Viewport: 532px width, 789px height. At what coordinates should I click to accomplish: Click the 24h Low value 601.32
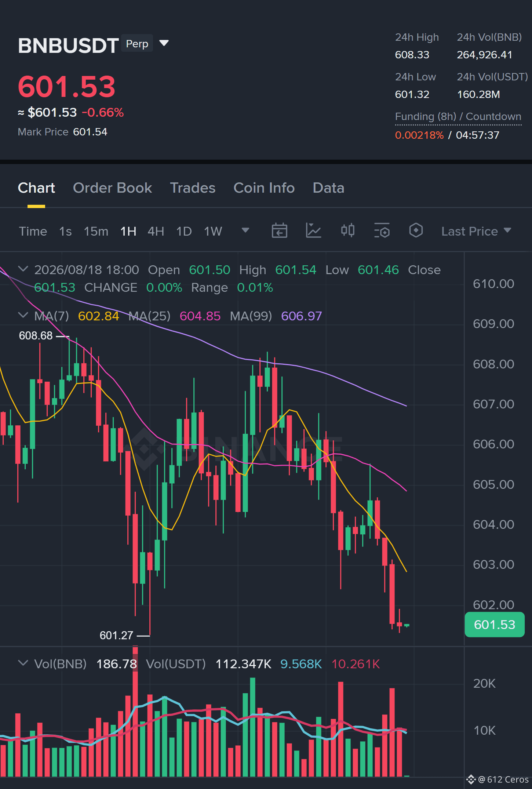coord(412,94)
